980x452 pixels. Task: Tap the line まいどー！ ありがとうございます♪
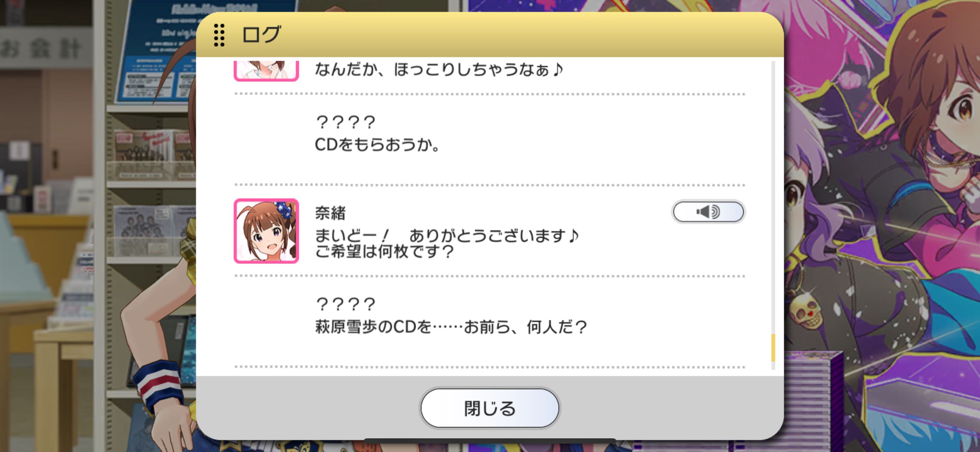[447, 236]
